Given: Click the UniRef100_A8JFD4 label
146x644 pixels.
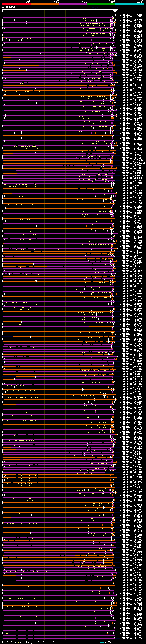Looking at the screenshot, I should point(131,210).
